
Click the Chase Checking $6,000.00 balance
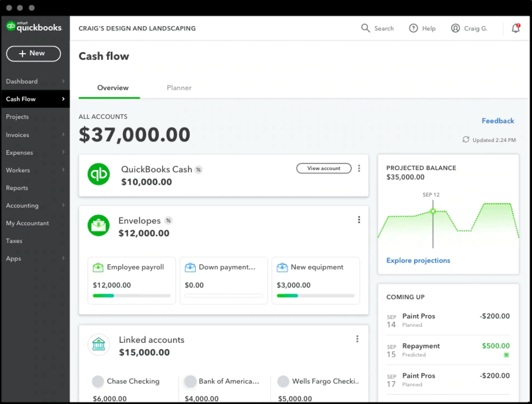[x=109, y=399]
